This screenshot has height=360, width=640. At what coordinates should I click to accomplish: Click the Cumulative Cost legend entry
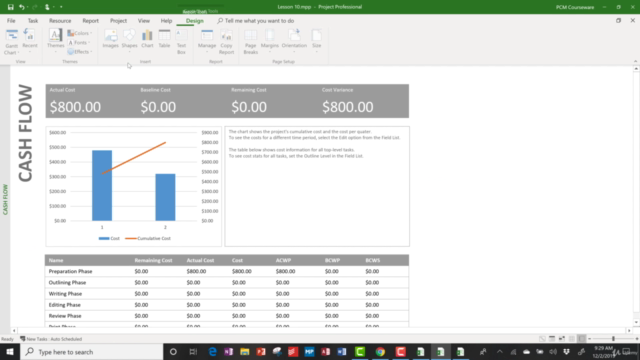tap(148, 238)
